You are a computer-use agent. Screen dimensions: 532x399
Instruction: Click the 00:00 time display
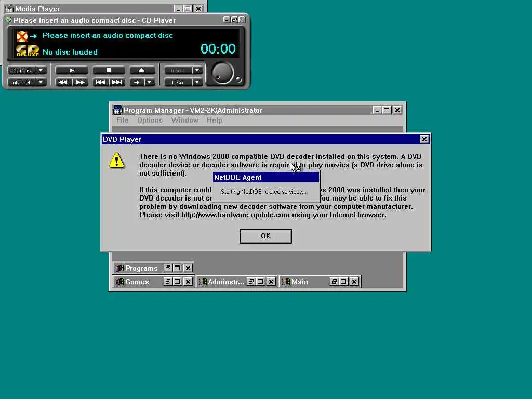point(218,49)
